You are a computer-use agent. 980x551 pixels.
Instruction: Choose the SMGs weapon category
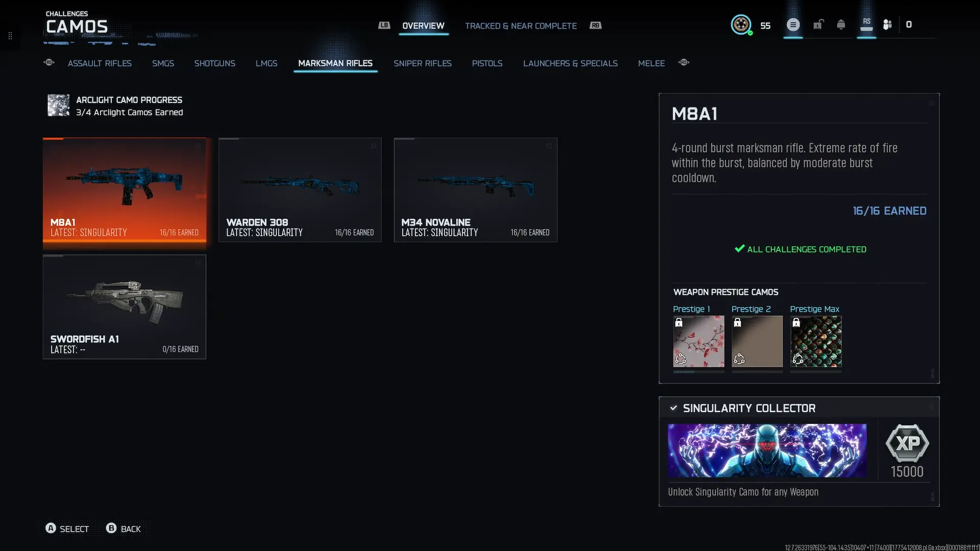pos(163,63)
